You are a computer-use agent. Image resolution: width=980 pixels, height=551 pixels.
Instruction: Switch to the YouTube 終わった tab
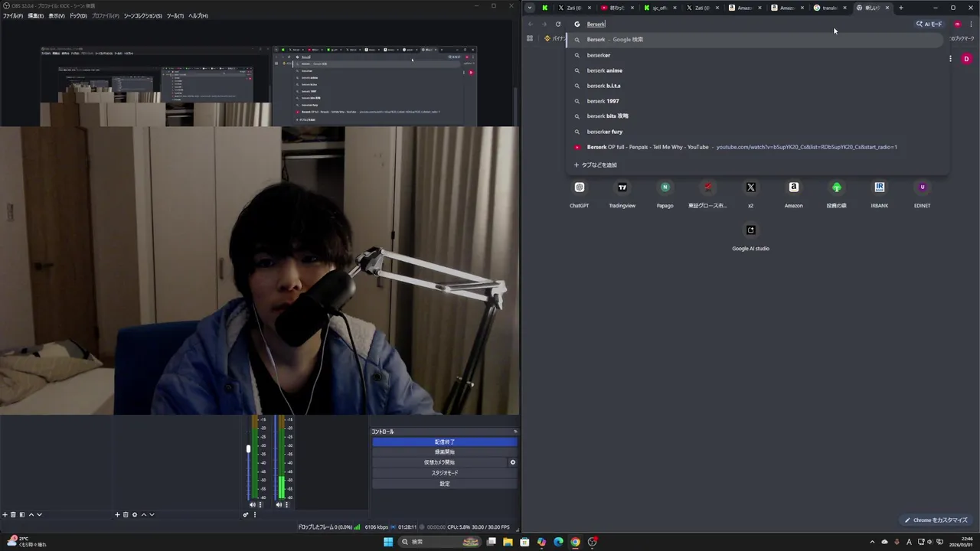tap(617, 8)
